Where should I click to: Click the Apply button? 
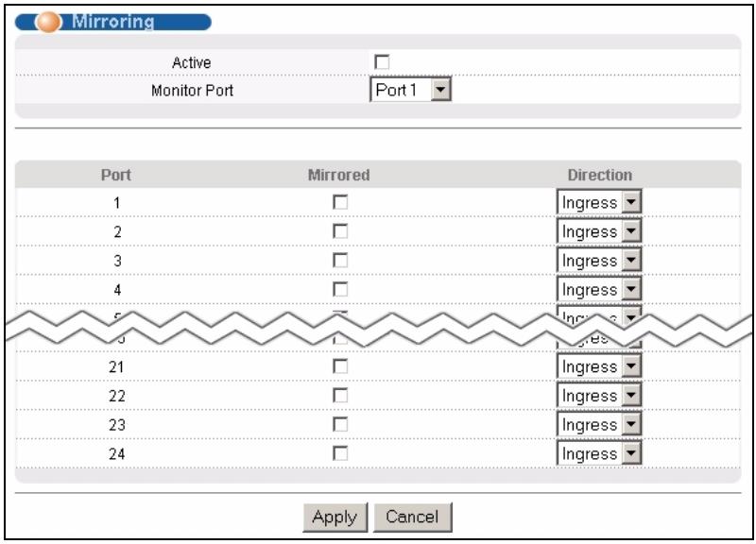(x=335, y=517)
